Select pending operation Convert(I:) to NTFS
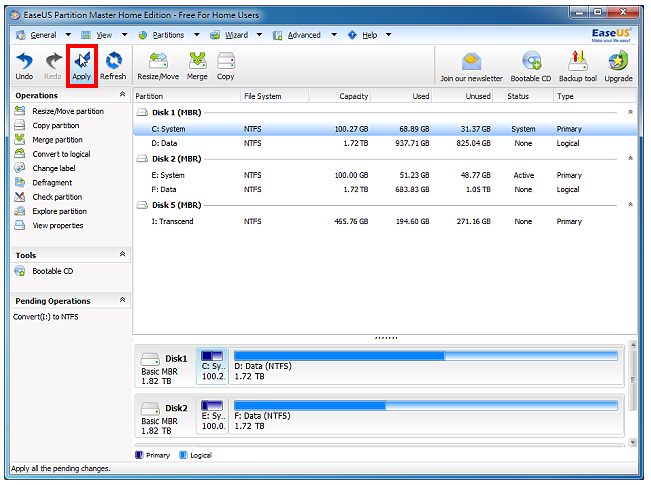 point(46,317)
